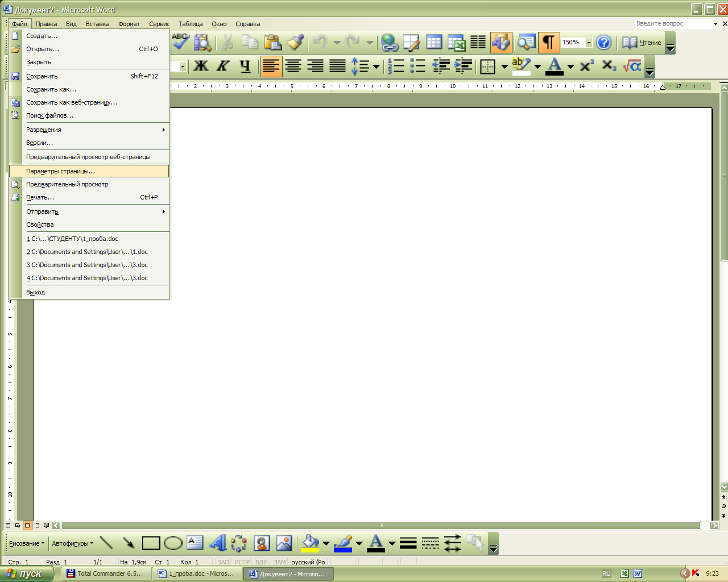Open the Формат menu
Image resolution: width=728 pixels, height=582 pixels.
point(129,24)
